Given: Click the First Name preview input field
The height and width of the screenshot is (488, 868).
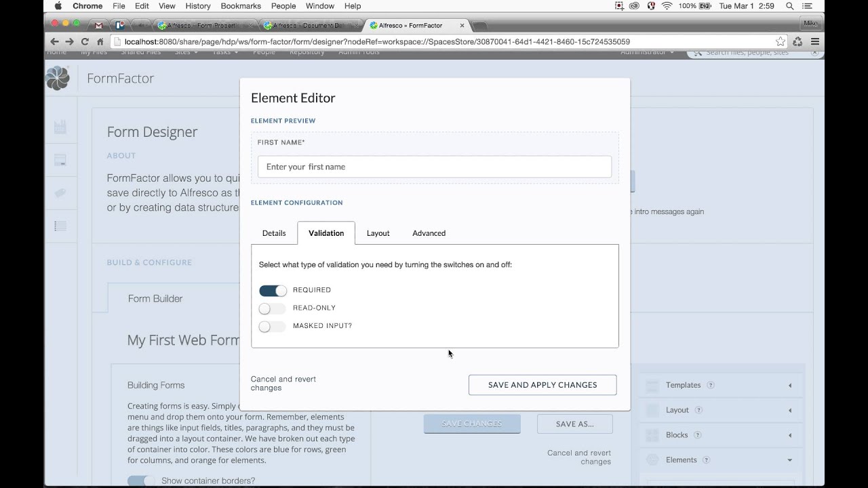Looking at the screenshot, I should [x=435, y=167].
